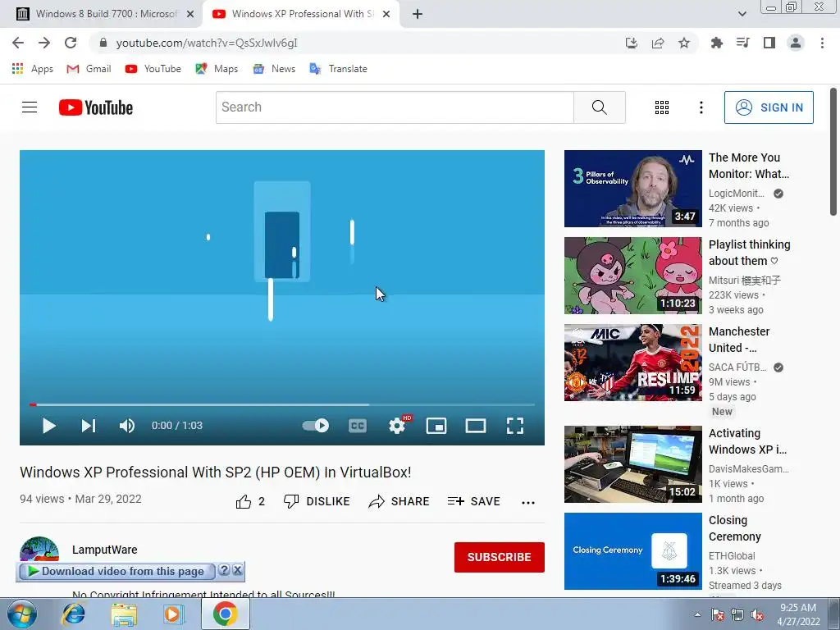
Task: Click the search magnifier button
Action: tap(600, 107)
